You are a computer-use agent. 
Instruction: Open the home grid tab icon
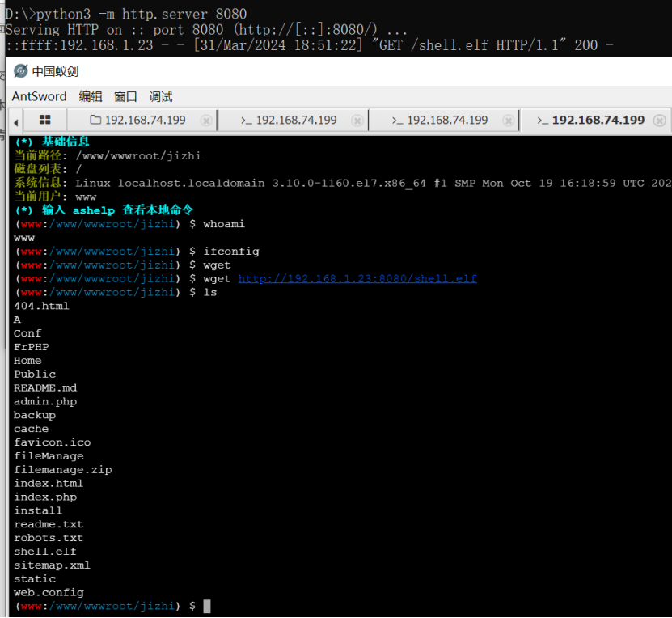45,120
